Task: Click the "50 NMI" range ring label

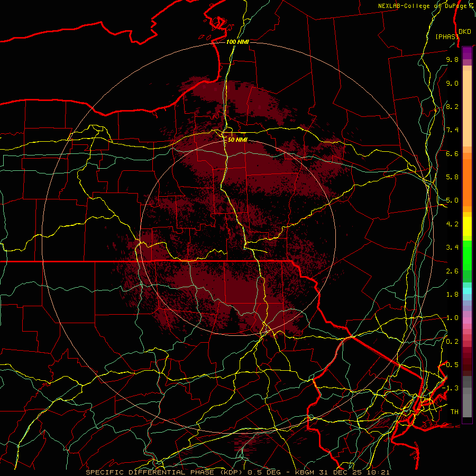Action: coord(237,140)
